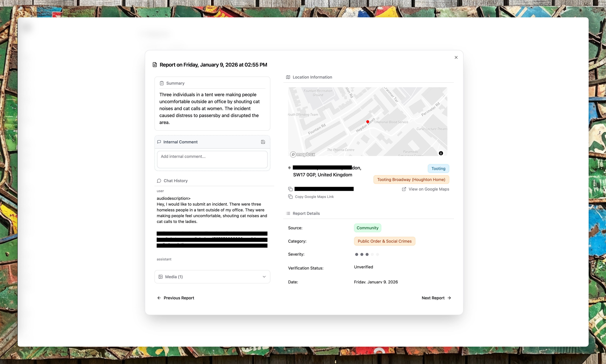Viewport: 606px width, 364px height.
Task: Click the severity dots indicator
Action: pos(367,254)
